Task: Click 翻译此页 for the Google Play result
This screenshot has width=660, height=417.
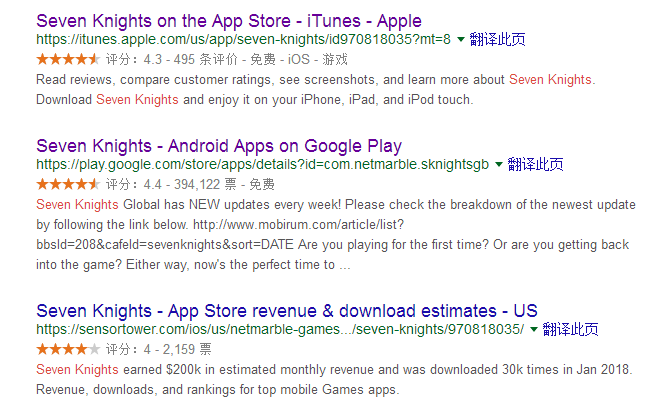Action: pyautogui.click(x=535, y=164)
